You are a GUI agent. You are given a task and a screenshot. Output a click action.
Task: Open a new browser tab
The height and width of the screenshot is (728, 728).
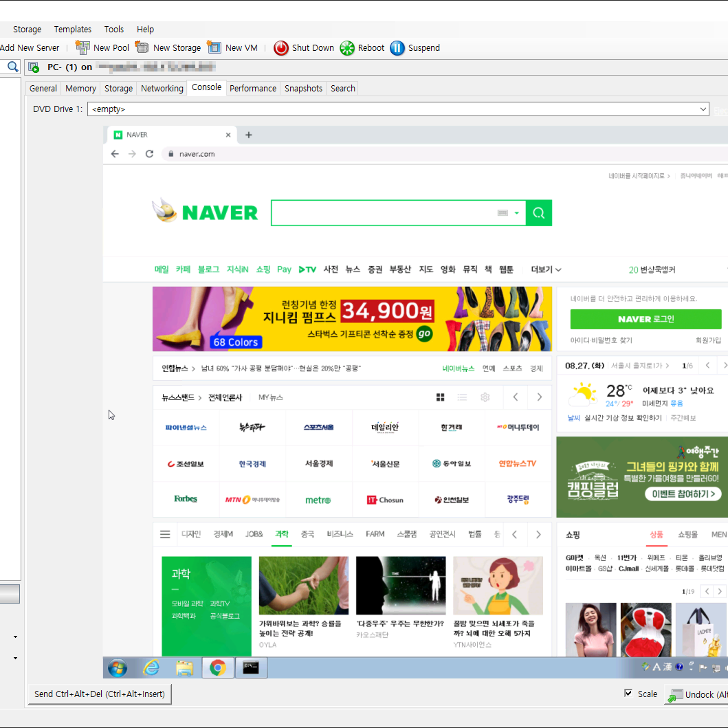[x=248, y=135]
